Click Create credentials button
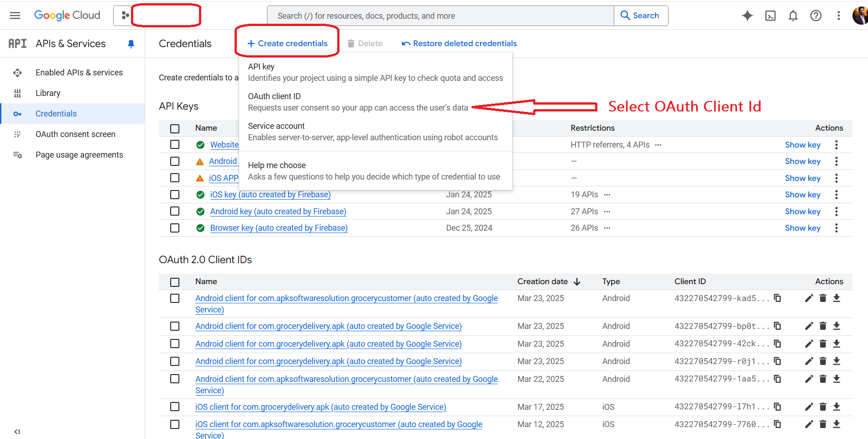 tap(288, 43)
